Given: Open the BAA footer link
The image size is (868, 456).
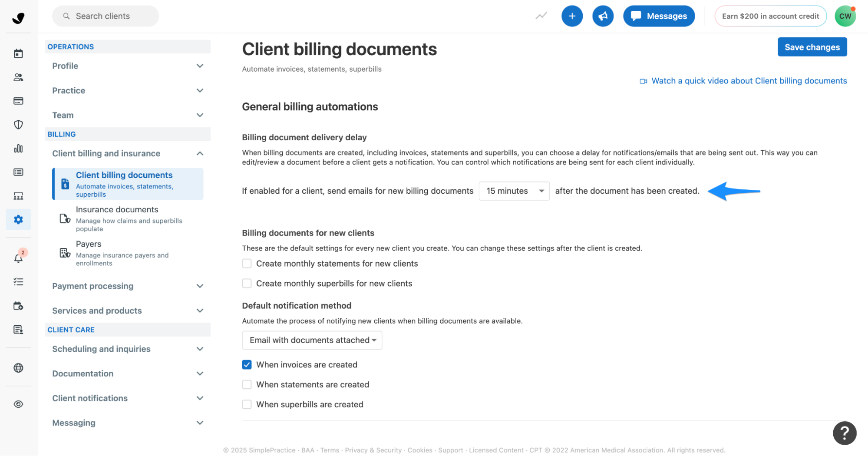Looking at the screenshot, I should (307, 450).
